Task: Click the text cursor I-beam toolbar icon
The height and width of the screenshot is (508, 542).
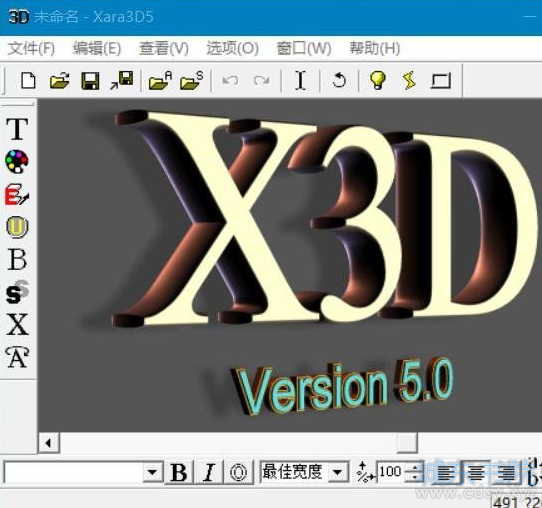Action: tap(300, 81)
